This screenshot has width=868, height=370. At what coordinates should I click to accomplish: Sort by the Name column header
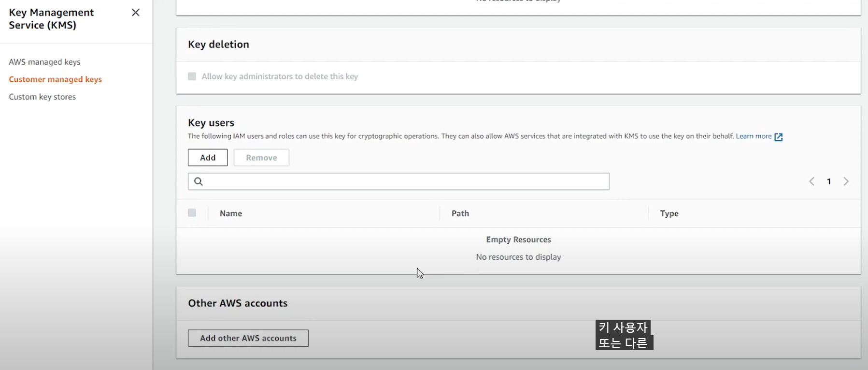click(231, 213)
